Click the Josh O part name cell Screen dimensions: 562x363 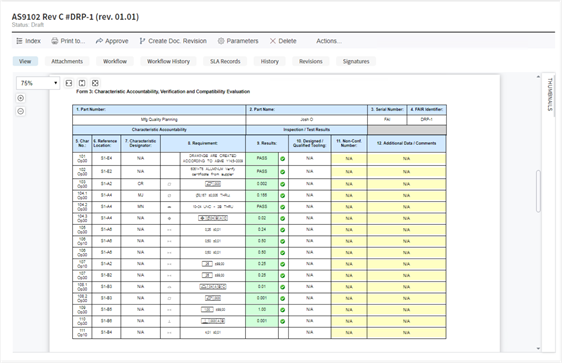(307, 120)
